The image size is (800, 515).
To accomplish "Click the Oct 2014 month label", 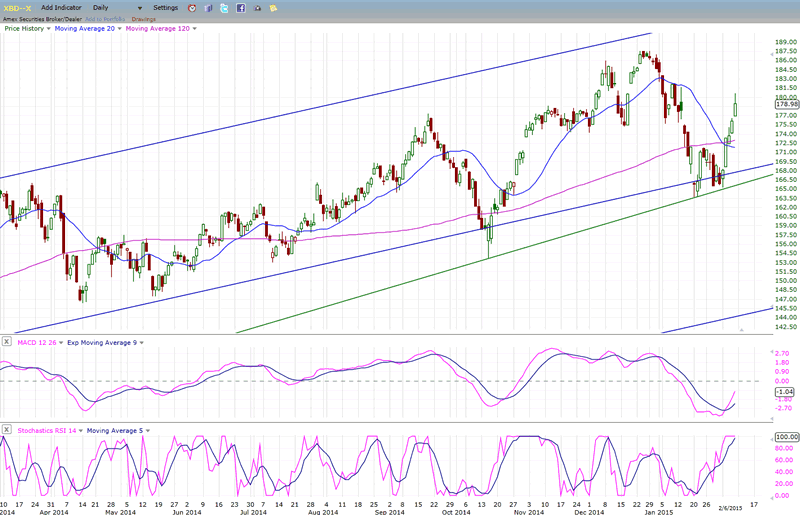I will click(456, 512).
